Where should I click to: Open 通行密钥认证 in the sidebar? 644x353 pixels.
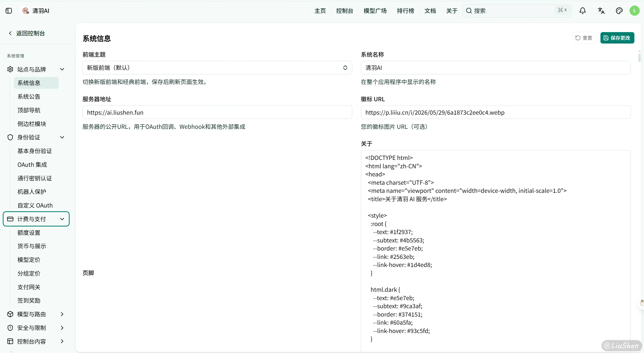click(x=35, y=178)
